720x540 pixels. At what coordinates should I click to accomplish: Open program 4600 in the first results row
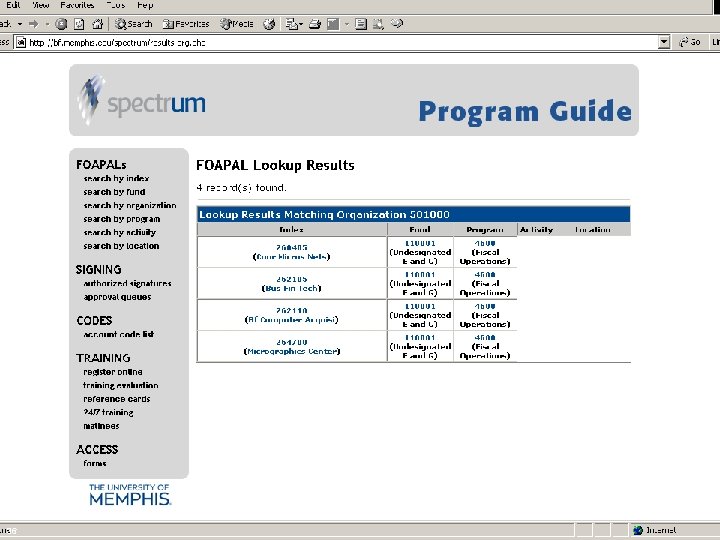485,243
